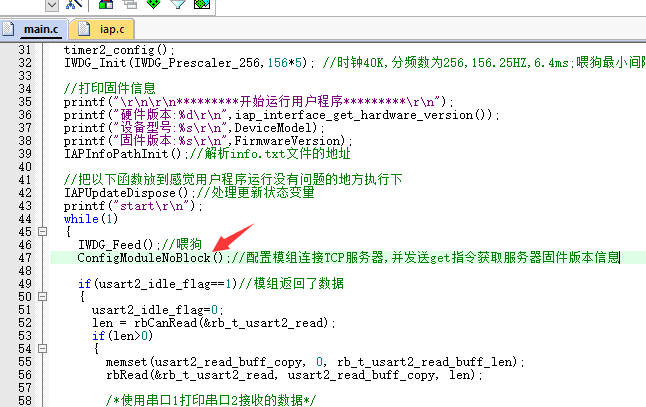Viewport: 646px width, 407px height.
Task: Collapse the if(len>0) block at line 54
Action: pos(42,349)
